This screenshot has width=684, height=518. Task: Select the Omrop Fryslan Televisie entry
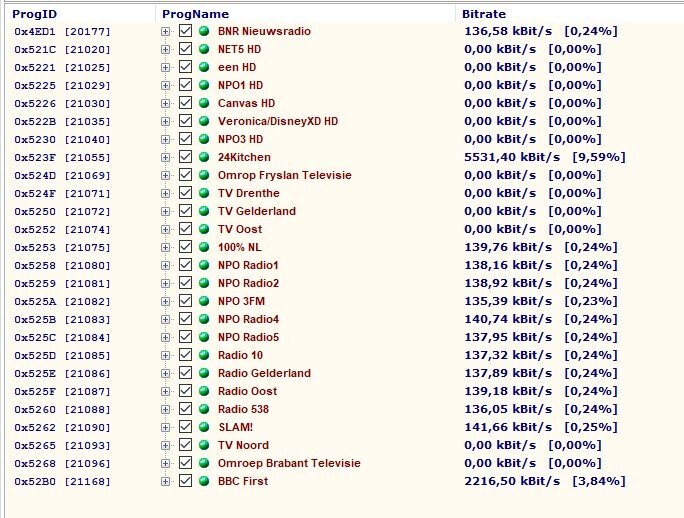pyautogui.click(x=284, y=175)
